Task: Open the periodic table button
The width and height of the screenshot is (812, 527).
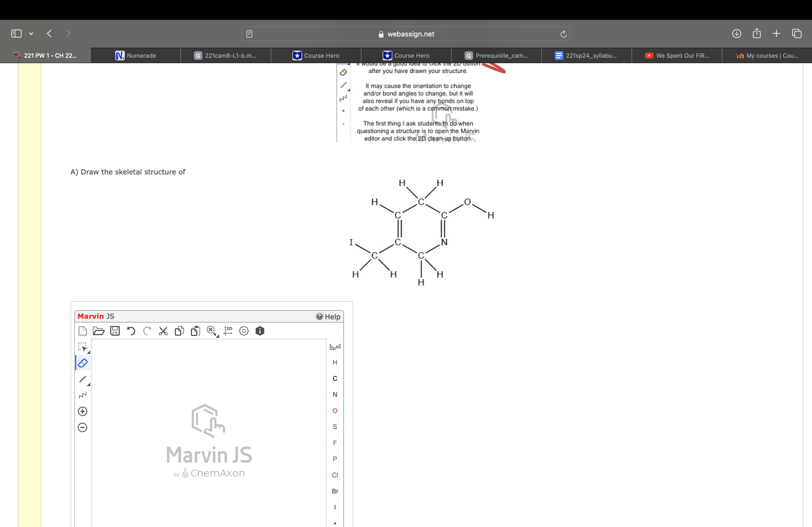Action: (335, 347)
